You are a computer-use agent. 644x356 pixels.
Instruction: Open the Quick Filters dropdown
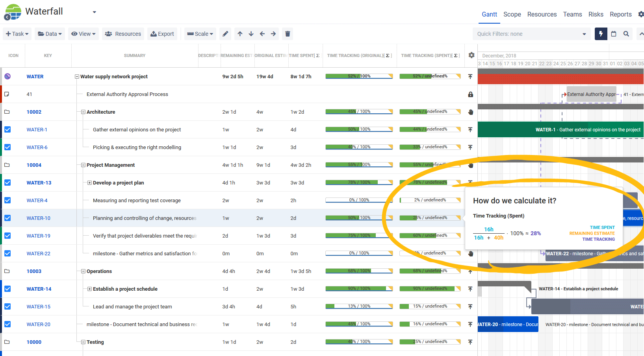(x=532, y=34)
